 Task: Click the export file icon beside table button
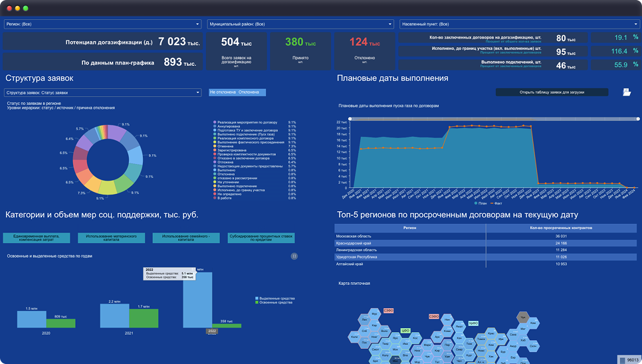coord(627,92)
